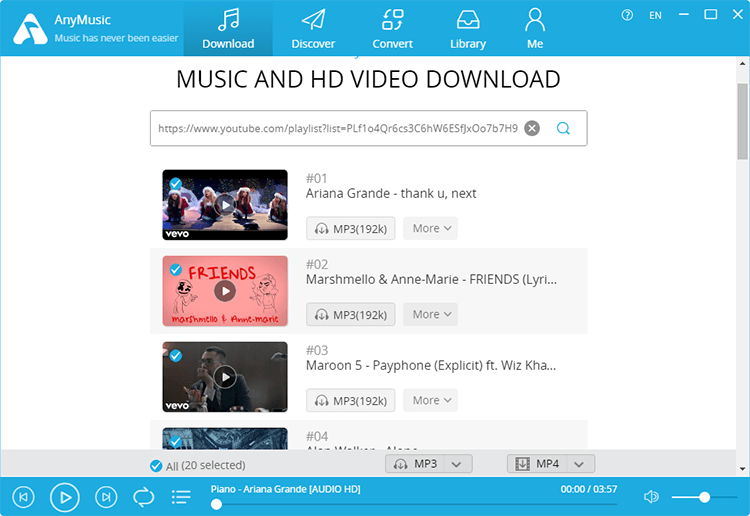Click the scrollbar down arrow
The height and width of the screenshot is (516, 750).
pos(742,469)
